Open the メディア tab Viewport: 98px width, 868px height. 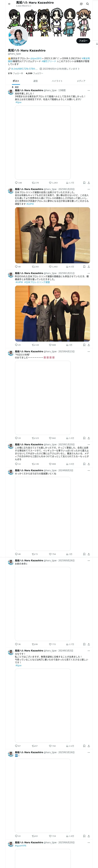[x=81, y=81]
